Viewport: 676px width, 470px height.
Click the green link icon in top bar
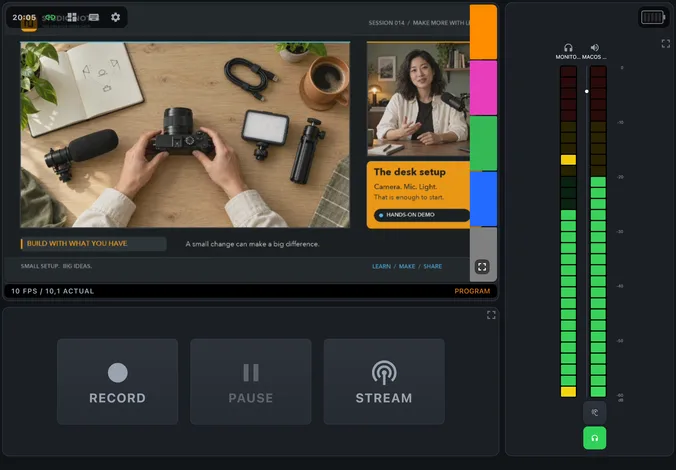(x=50, y=17)
